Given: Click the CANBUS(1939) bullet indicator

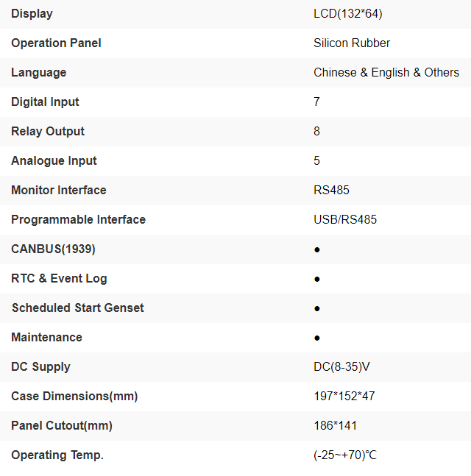Looking at the screenshot, I should click(317, 249).
